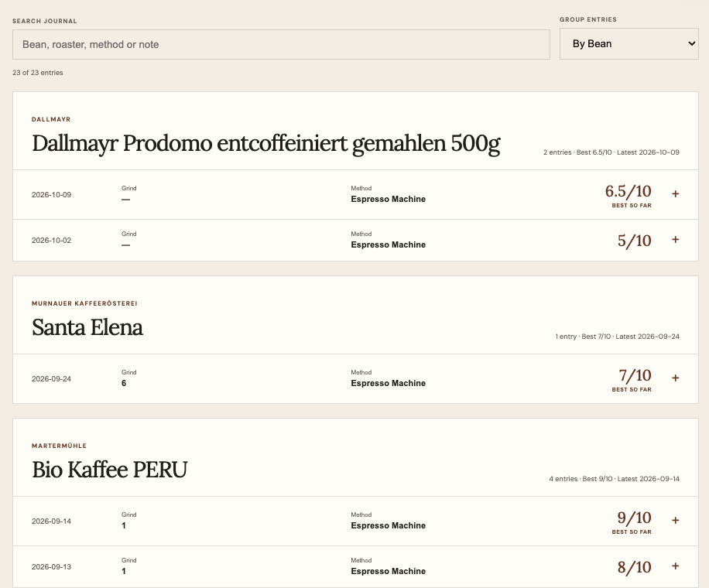Click the DALLMAYR roaster label
This screenshot has width=709, height=588.
point(51,119)
